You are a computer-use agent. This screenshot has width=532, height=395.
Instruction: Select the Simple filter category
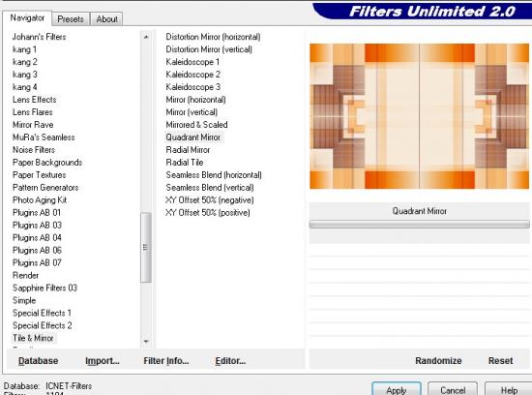(x=24, y=300)
